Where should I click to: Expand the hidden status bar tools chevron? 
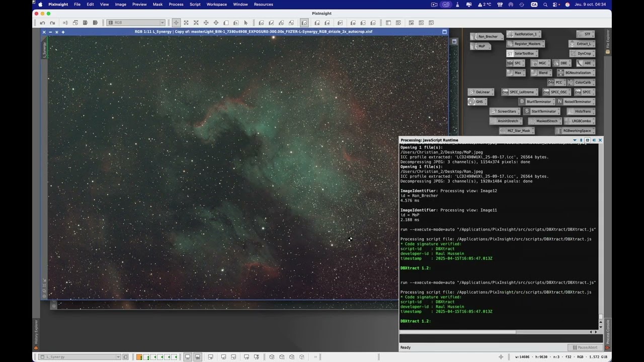pos(316,357)
